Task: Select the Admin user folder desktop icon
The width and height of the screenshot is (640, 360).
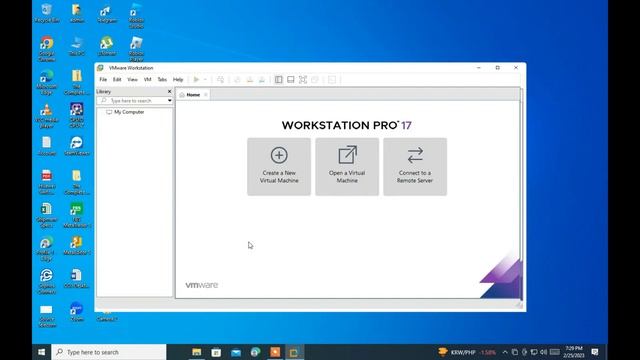Action: tap(76, 13)
